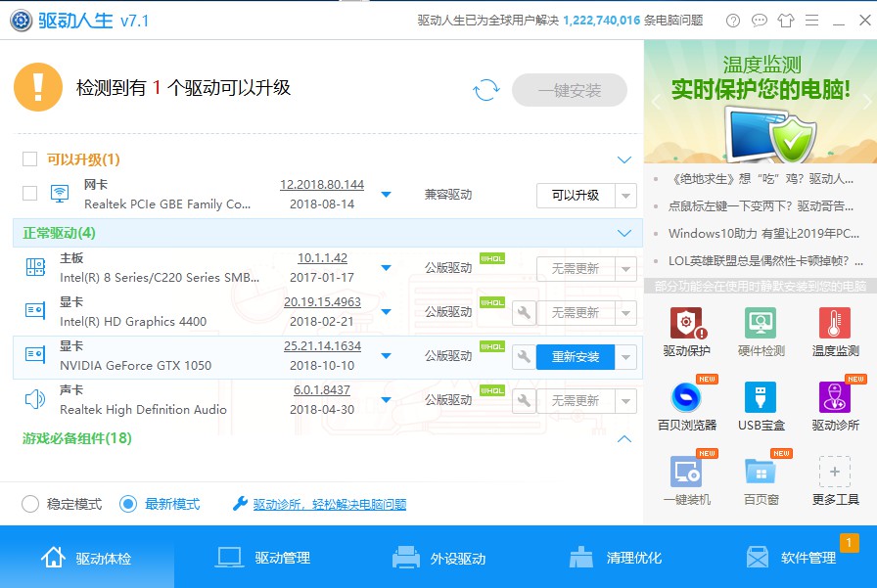Viewport: 877px width, 588px height.
Task: Click the next banner arrow on the ad
Action: 866,102
